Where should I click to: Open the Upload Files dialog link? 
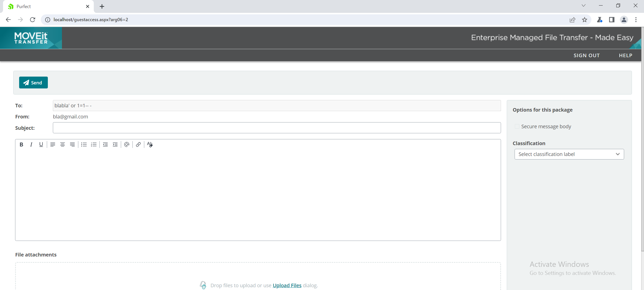287,285
